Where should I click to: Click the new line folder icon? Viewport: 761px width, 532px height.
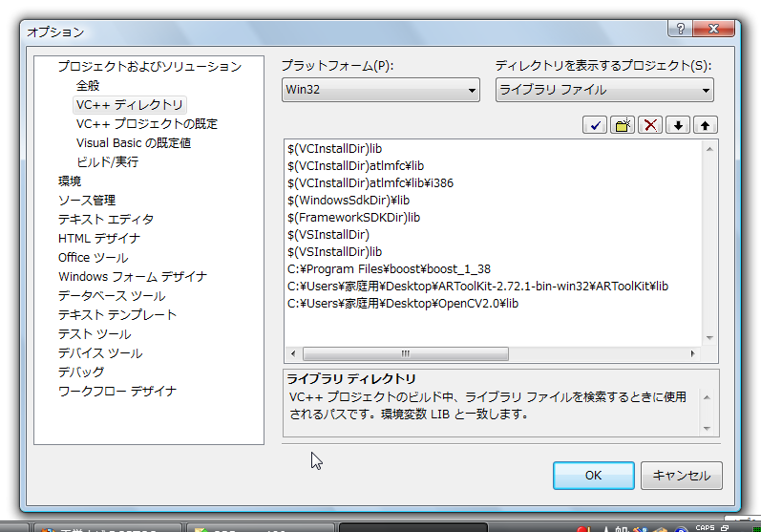(x=624, y=125)
